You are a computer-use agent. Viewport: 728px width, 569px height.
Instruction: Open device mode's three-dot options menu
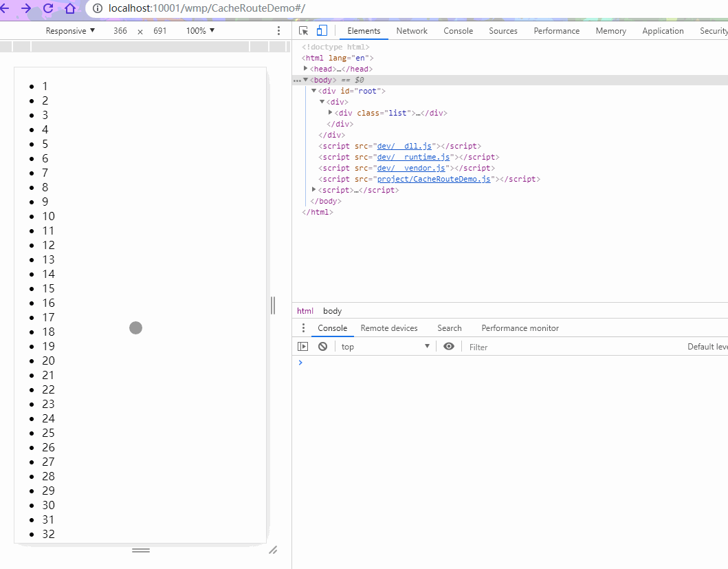278,30
